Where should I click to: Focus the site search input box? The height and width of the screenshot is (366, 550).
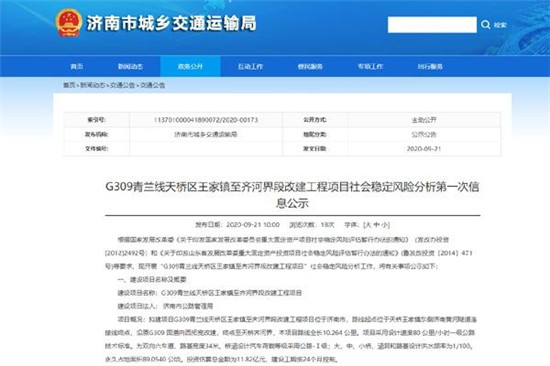coord(432,25)
